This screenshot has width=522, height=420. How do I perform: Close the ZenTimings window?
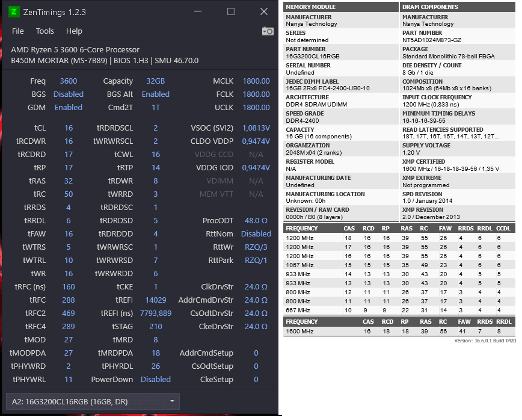[x=263, y=11]
